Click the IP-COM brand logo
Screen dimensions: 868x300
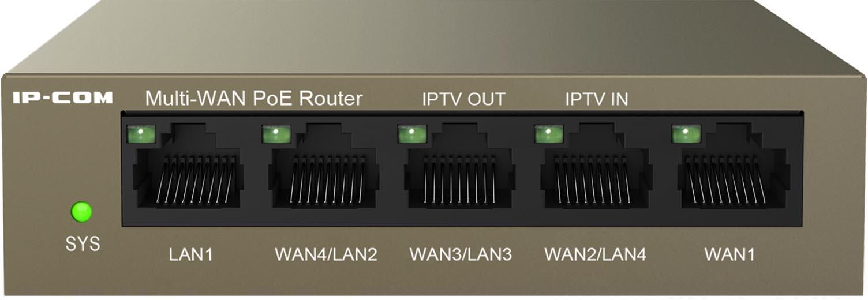coord(63,98)
